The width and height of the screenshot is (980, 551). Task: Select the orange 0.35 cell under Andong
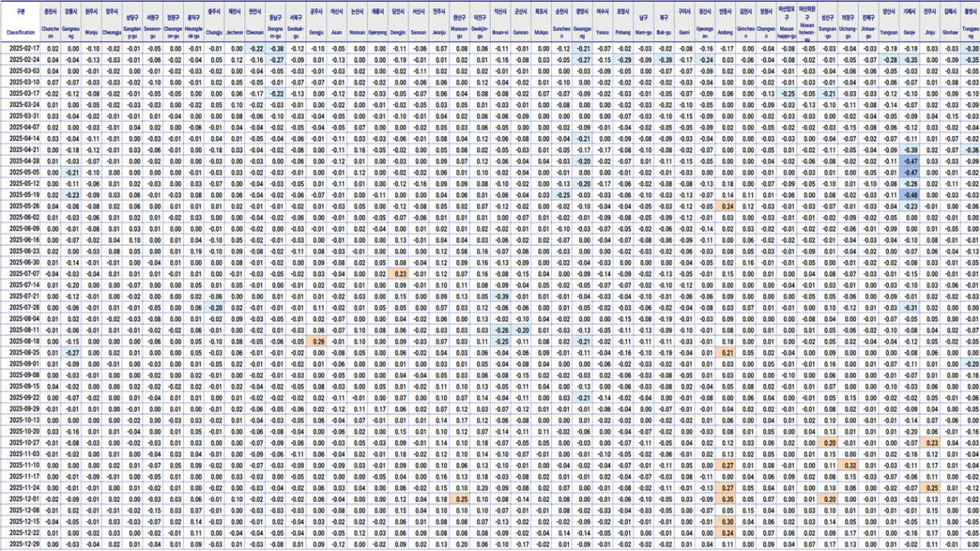click(x=725, y=499)
